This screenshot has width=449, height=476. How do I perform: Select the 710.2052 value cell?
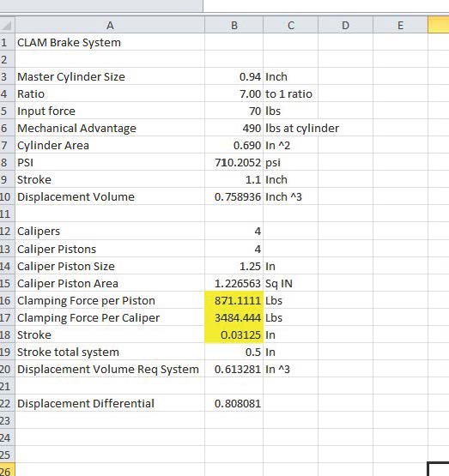(234, 162)
